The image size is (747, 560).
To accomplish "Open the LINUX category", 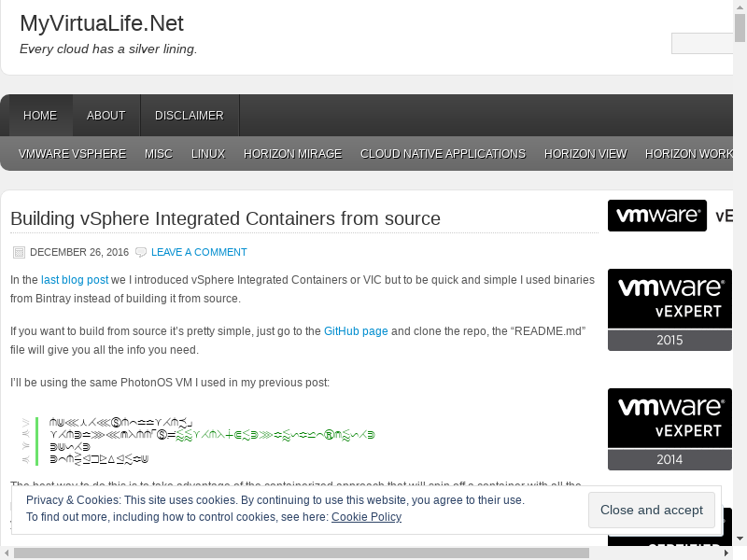I will [208, 154].
